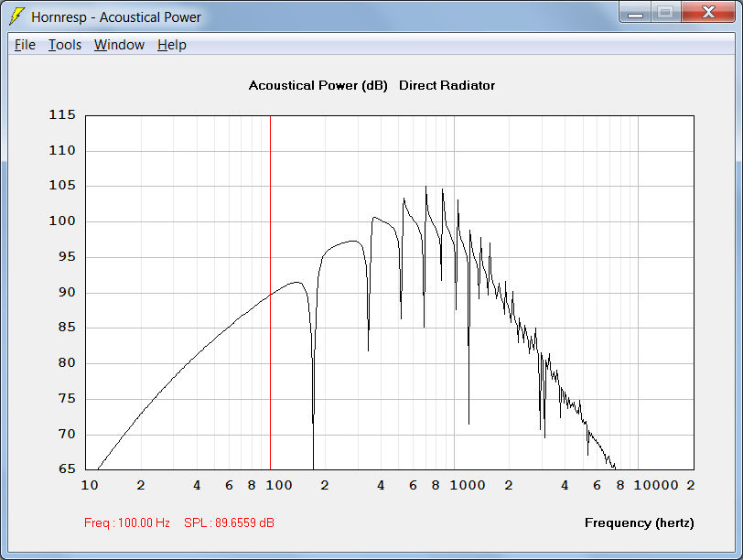Click the Hornresp lightning bolt icon
Screen dimensions: 743x560
coord(17,16)
